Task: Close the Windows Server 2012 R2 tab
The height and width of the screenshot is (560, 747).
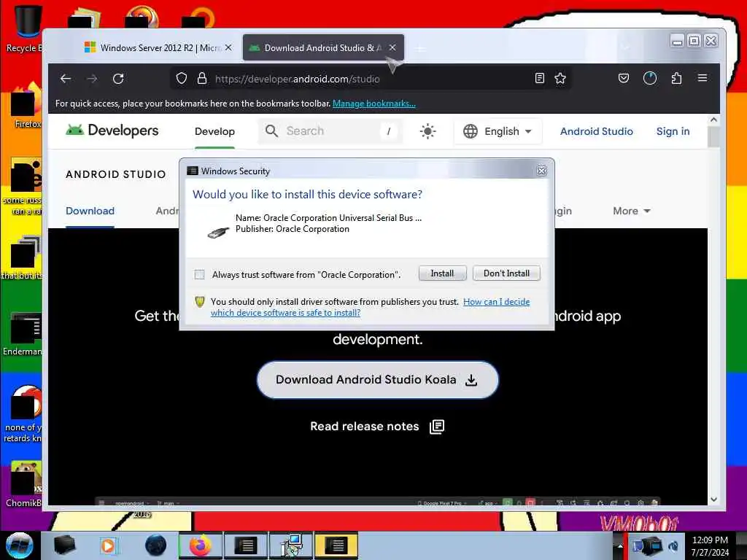Action: tap(228, 47)
